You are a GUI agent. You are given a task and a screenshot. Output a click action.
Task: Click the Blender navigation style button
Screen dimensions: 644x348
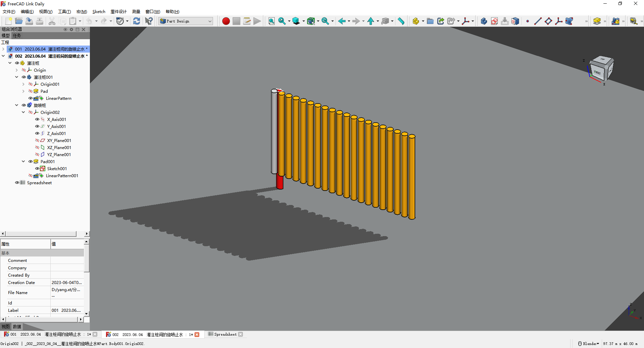coord(588,344)
